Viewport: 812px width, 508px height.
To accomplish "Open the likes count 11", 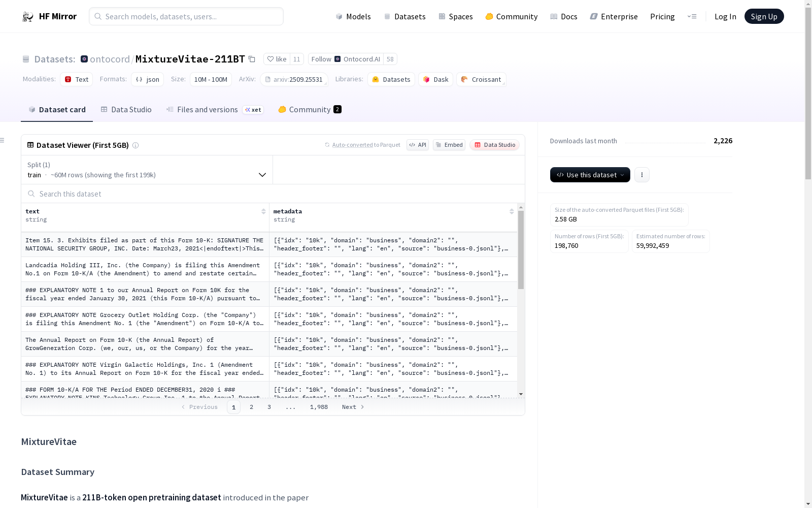I will point(297,59).
